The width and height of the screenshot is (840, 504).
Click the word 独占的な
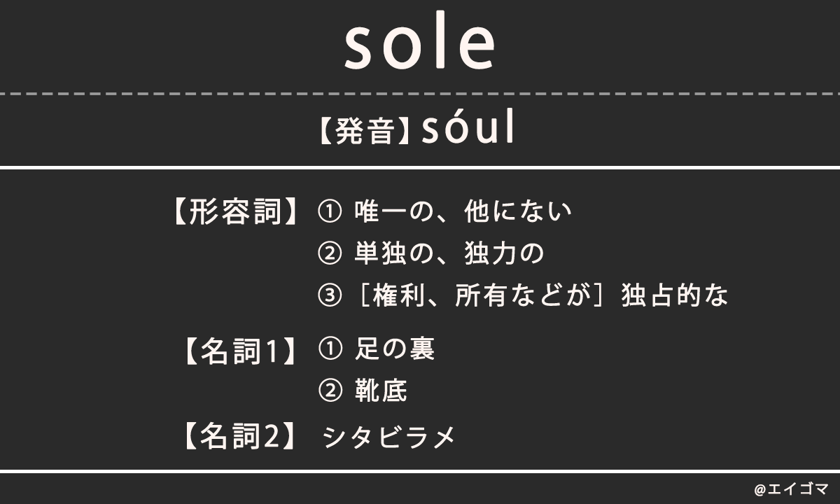(x=675, y=295)
